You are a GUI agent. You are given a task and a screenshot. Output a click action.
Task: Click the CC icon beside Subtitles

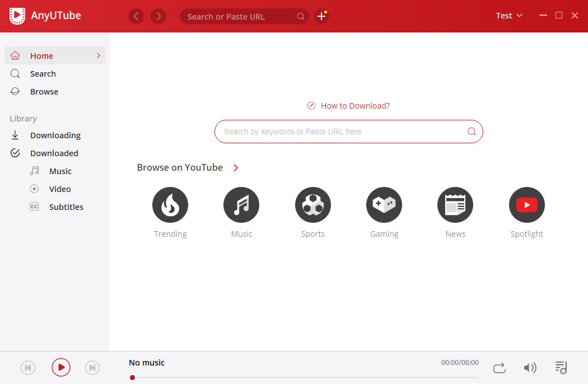pyautogui.click(x=34, y=207)
